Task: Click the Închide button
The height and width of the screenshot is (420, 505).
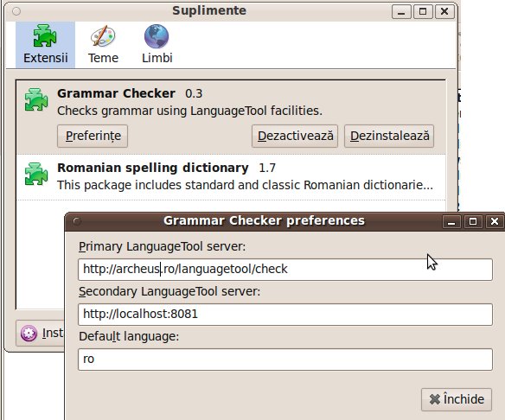Action: 457,399
